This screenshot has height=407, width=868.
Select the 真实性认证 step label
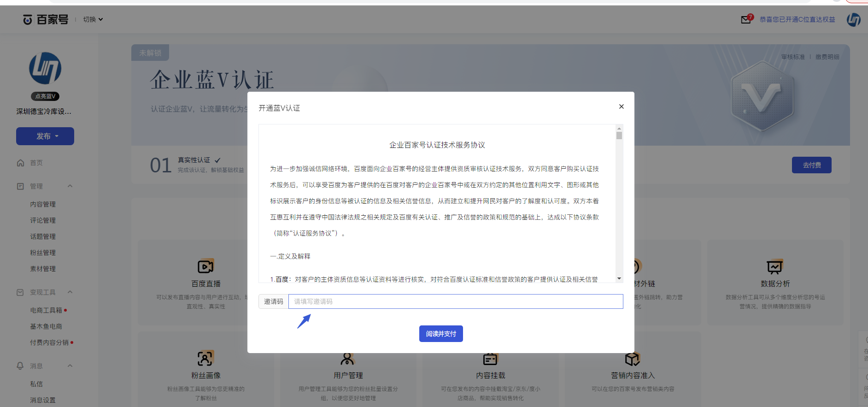194,160
